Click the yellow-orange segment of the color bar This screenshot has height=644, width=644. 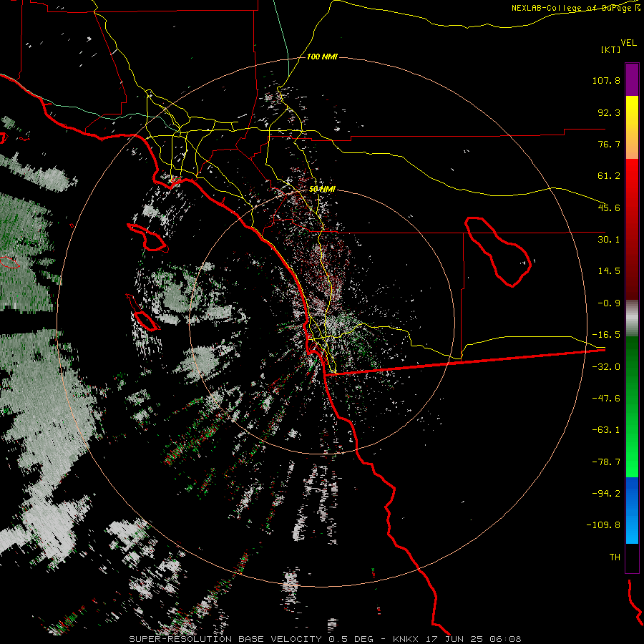point(632,127)
